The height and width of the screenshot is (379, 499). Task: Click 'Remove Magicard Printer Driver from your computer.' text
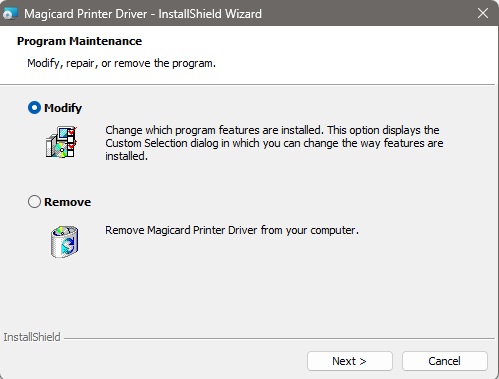(x=232, y=230)
